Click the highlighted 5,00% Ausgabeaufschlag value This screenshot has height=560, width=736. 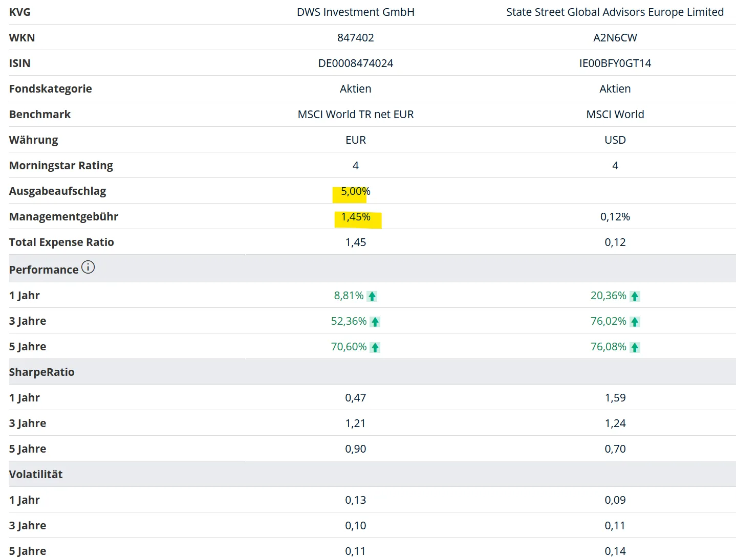pos(355,191)
